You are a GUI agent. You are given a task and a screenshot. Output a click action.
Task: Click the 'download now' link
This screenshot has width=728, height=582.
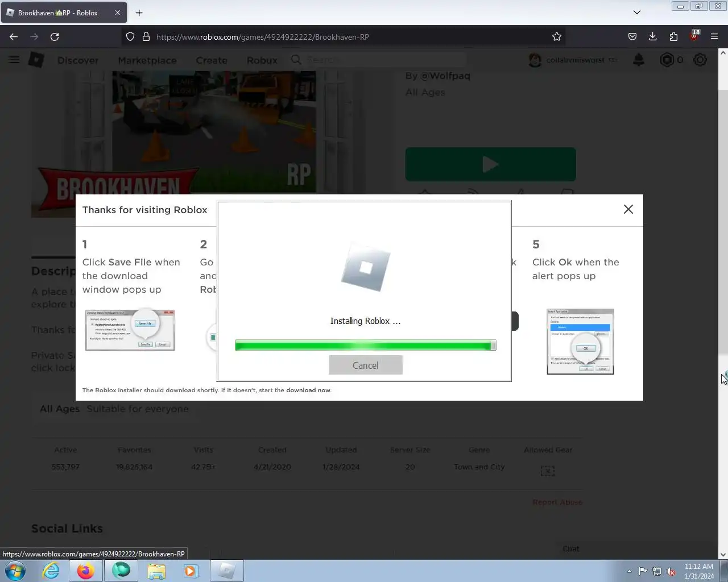point(308,390)
